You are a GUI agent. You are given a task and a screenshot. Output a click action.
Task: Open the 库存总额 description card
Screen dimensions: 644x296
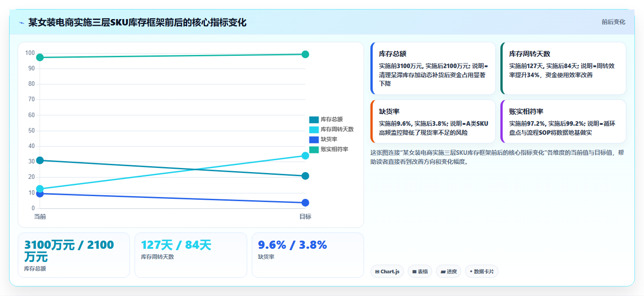433,69
